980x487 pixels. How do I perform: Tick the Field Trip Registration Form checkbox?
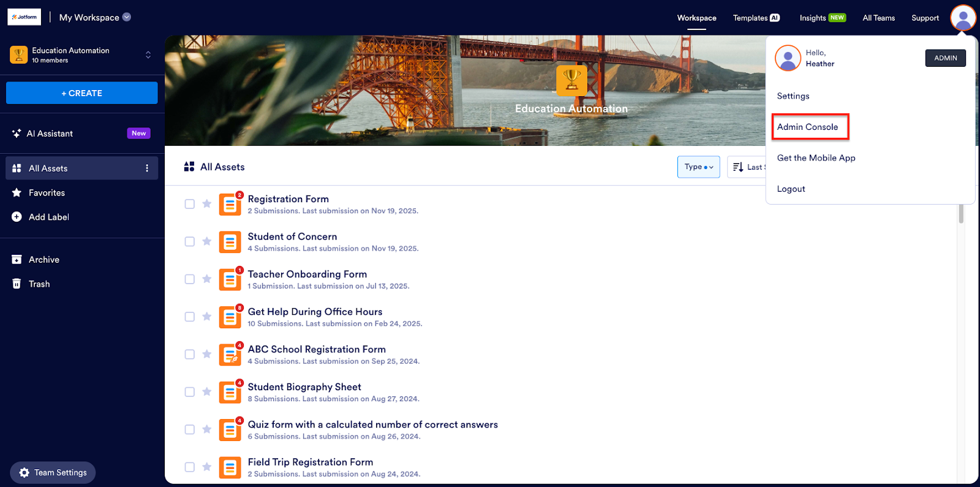pos(190,467)
